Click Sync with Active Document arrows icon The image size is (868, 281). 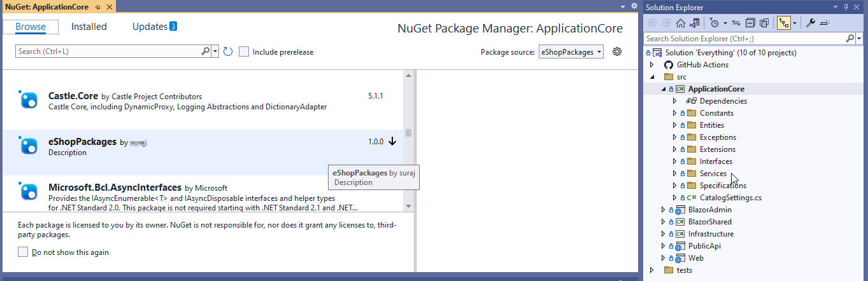tap(736, 23)
